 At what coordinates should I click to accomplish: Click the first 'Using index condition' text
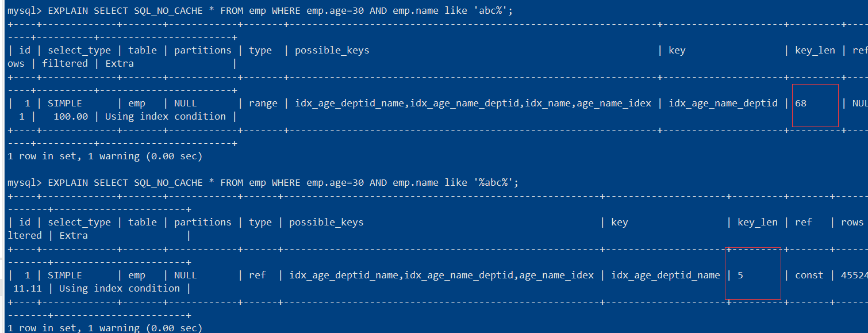[166, 117]
